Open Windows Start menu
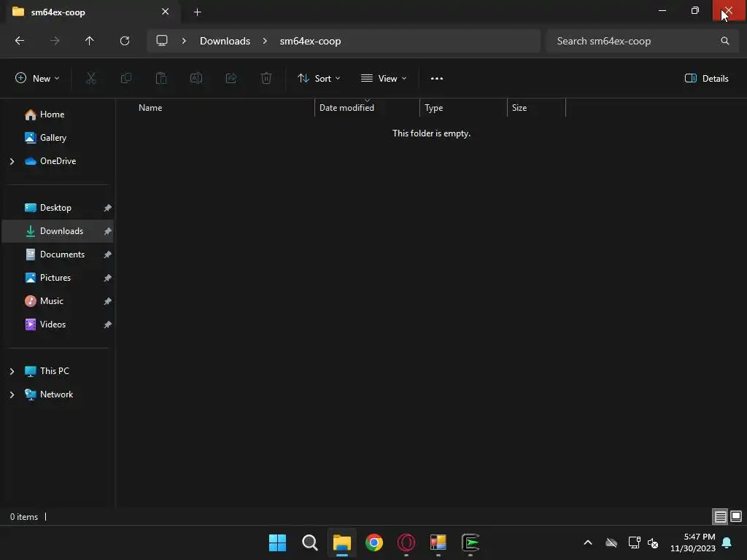The width and height of the screenshot is (747, 560). click(x=277, y=542)
